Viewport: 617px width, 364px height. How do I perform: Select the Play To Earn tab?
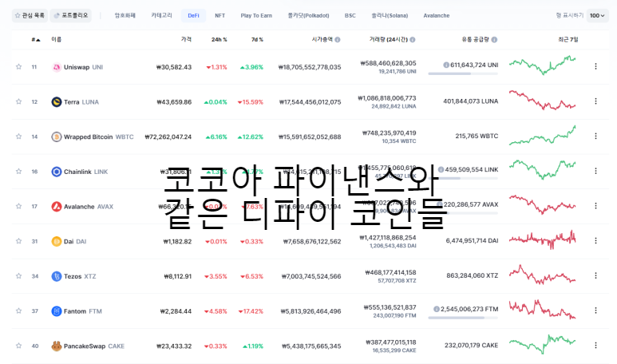click(256, 16)
